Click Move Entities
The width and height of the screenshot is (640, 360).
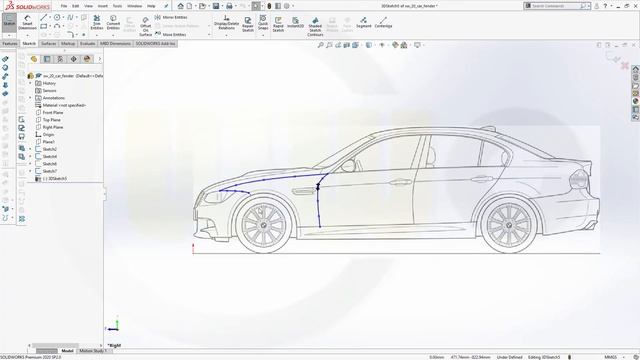tap(171, 35)
